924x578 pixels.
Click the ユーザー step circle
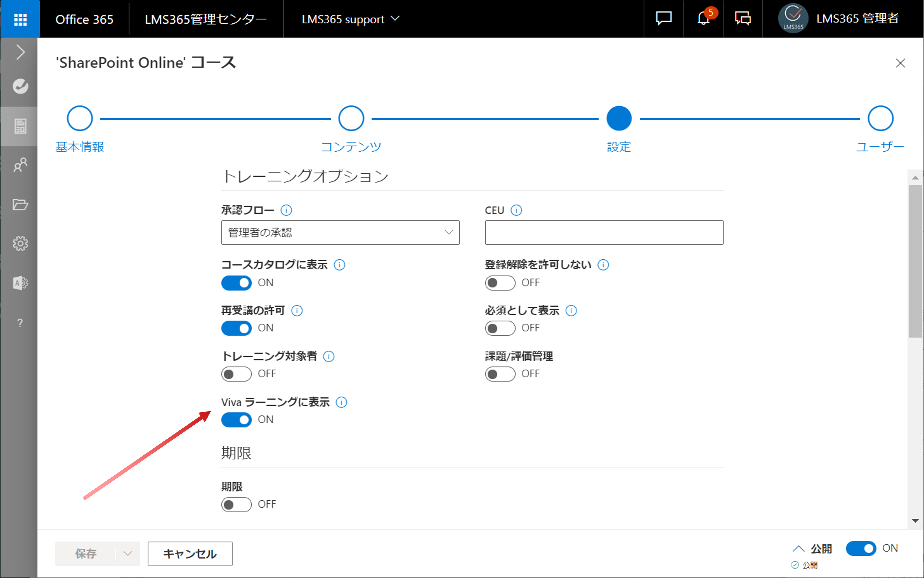[x=880, y=119]
